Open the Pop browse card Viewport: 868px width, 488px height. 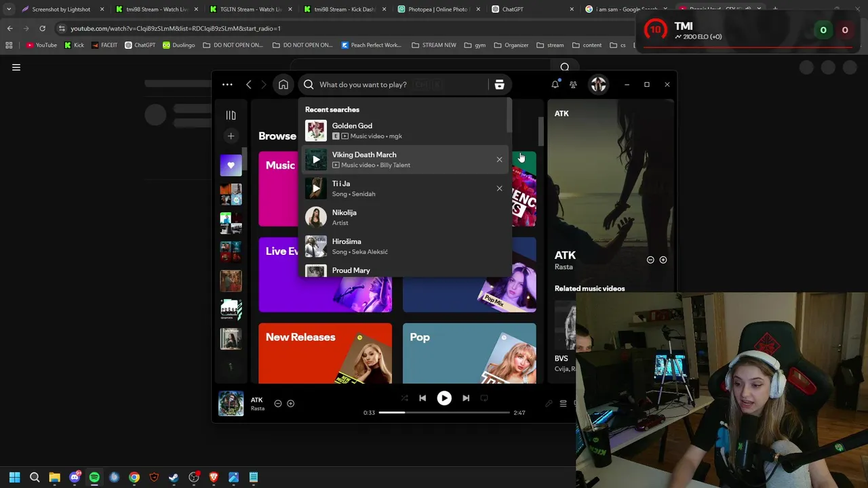pos(469,353)
